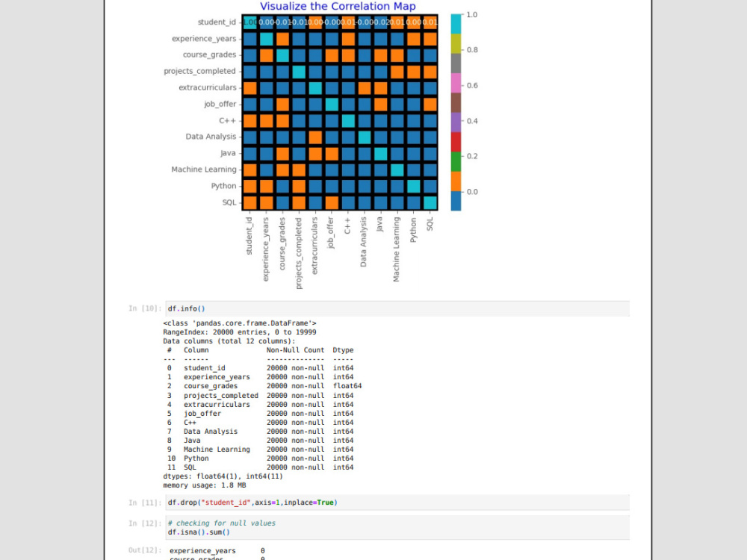Click the 'Machine Learning' y-axis label of the heatmap

coord(204,169)
